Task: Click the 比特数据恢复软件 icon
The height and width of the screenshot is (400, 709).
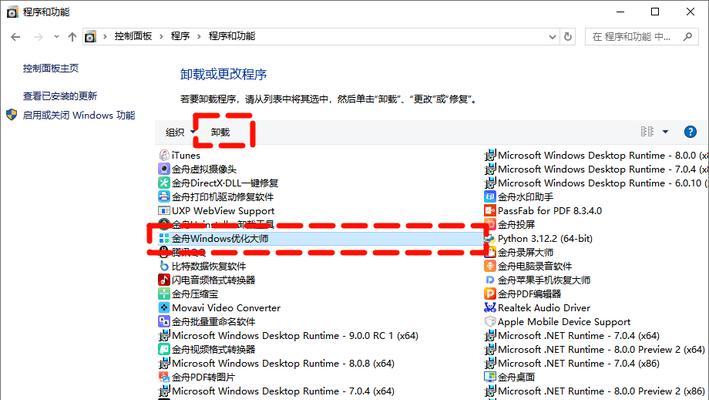Action: click(x=164, y=266)
